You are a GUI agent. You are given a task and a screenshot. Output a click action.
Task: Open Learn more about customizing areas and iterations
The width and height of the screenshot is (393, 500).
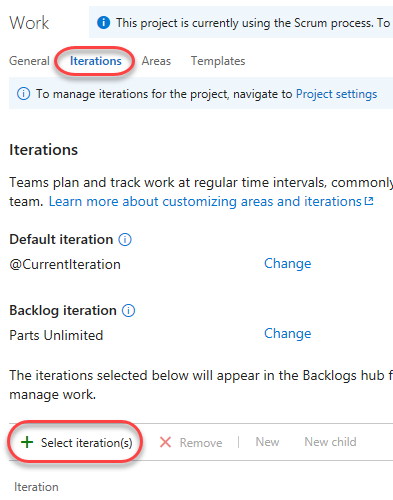pyautogui.click(x=205, y=201)
